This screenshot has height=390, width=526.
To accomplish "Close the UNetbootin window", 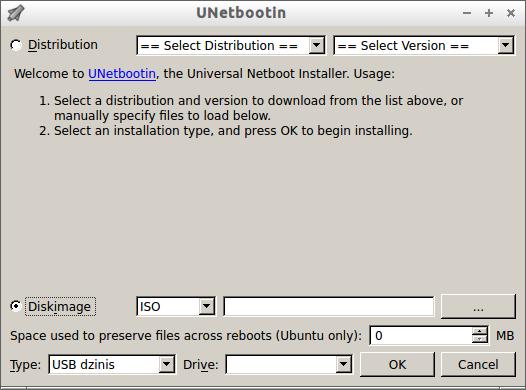I will pos(511,13).
